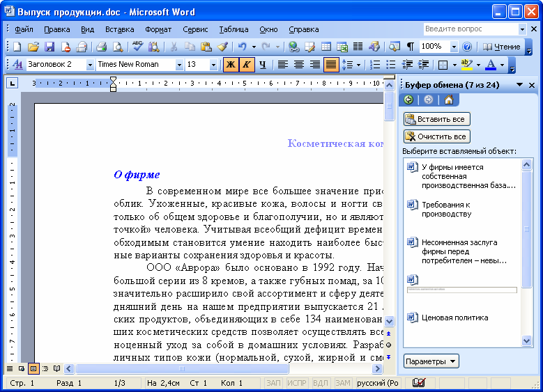543x392 pixels.
Task: Click the horizontal scrollbar thumb
Action: [182, 369]
